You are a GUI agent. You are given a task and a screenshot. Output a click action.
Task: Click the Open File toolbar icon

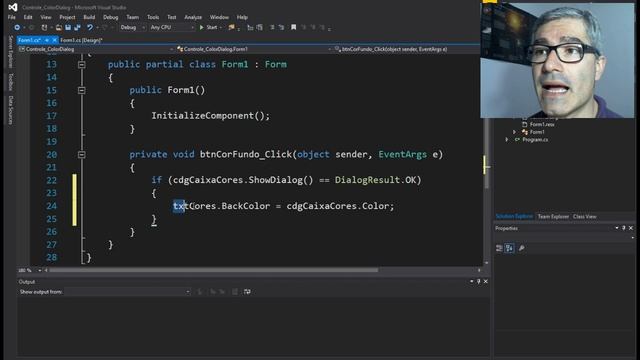pos(59,27)
